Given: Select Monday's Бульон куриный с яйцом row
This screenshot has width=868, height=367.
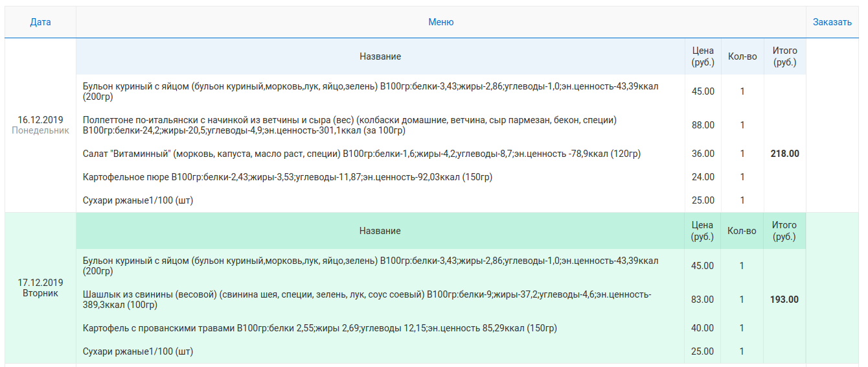Looking at the screenshot, I should (x=371, y=91).
